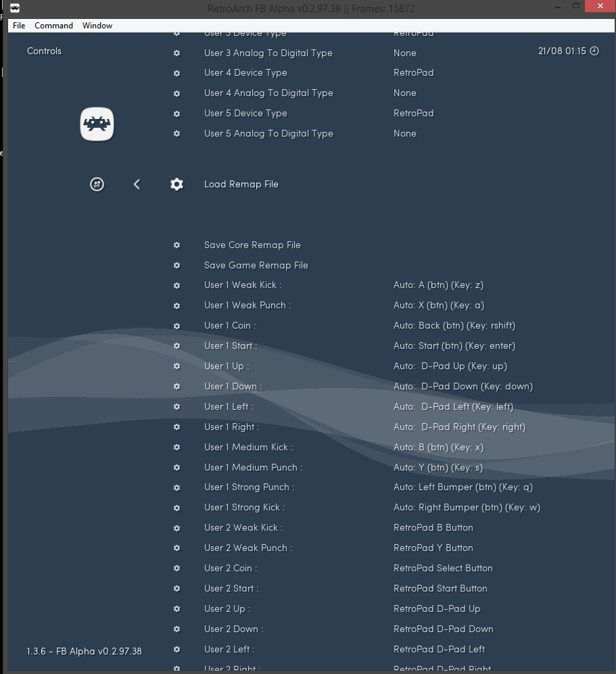The height and width of the screenshot is (674, 616).
Task: Click gear icon beside User 1 Medium Kick
Action: click(x=176, y=447)
